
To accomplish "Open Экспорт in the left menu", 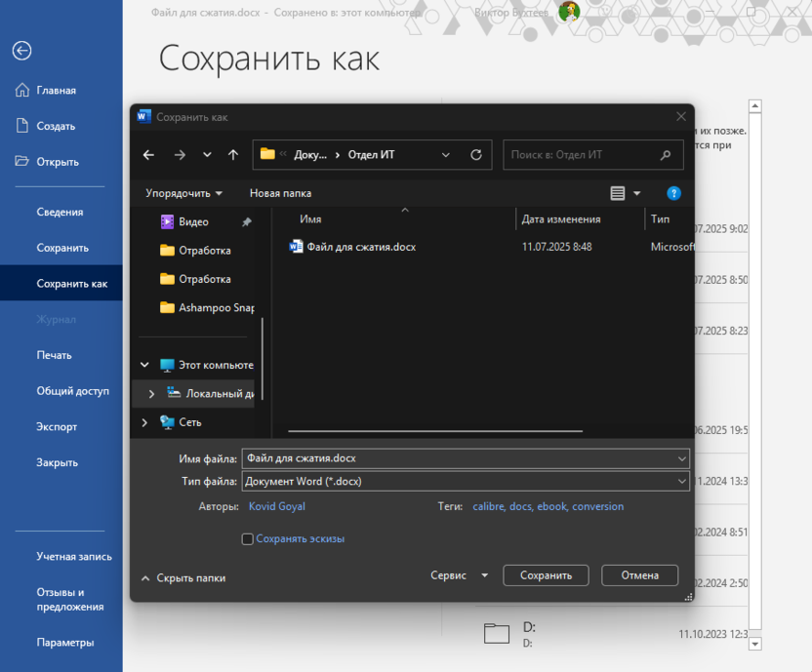I will tap(57, 427).
